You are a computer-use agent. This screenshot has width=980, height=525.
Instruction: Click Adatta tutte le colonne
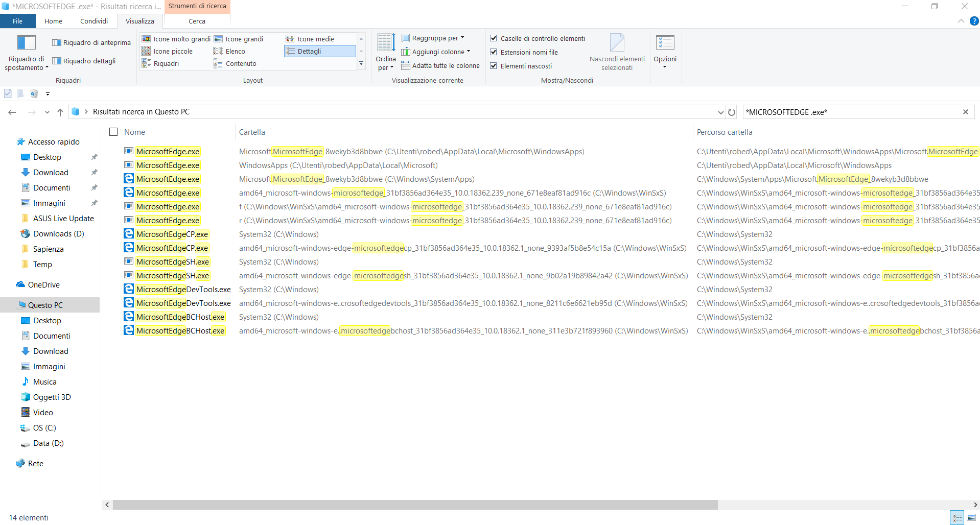(x=440, y=65)
